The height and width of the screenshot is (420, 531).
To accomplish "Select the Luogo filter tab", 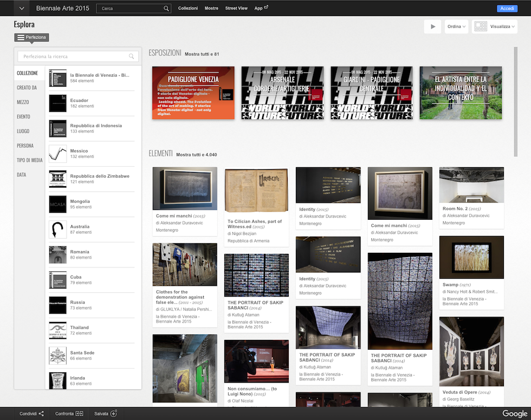I will (x=23, y=131).
